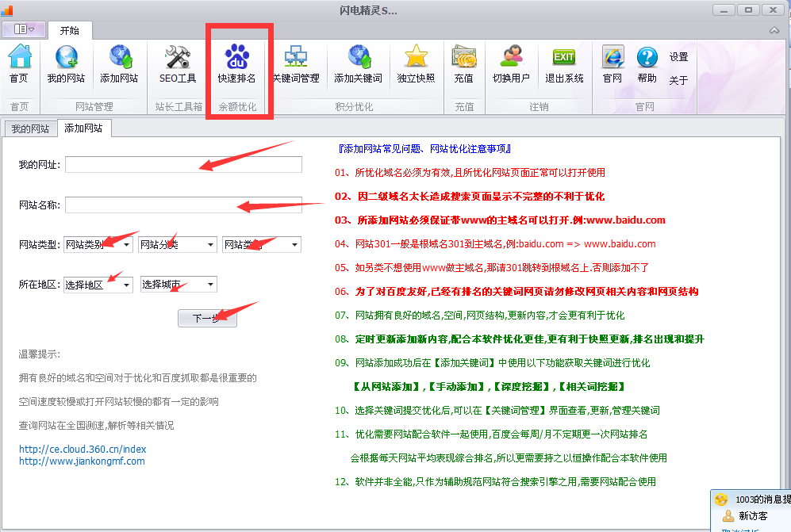Expand the 网站分类 dropdown

[x=177, y=245]
